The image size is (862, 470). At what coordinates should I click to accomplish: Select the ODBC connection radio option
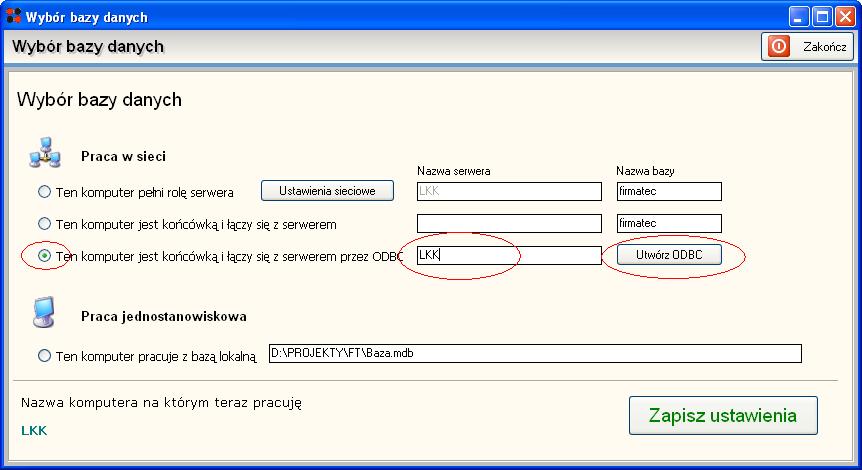[45, 256]
